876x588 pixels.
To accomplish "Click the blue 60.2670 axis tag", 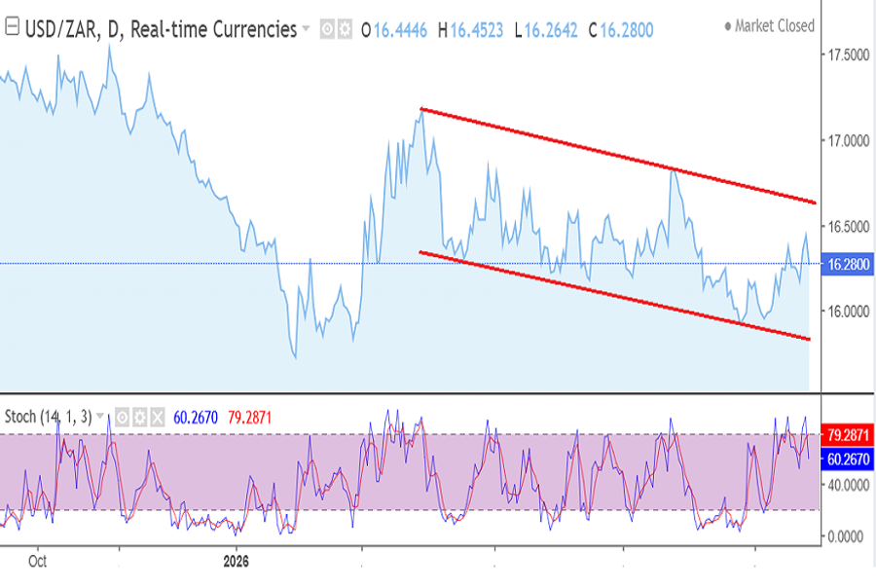I will click(x=848, y=459).
